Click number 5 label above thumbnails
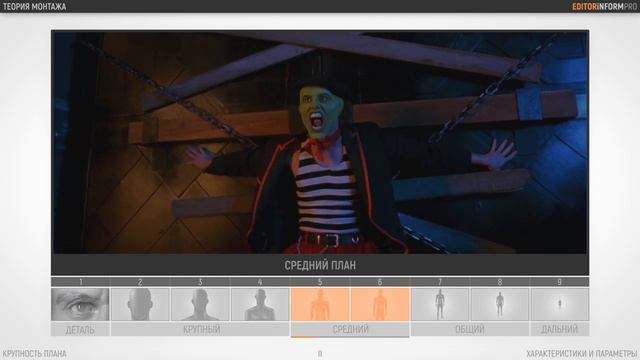Viewport: 640px width, 360px height. click(x=320, y=282)
